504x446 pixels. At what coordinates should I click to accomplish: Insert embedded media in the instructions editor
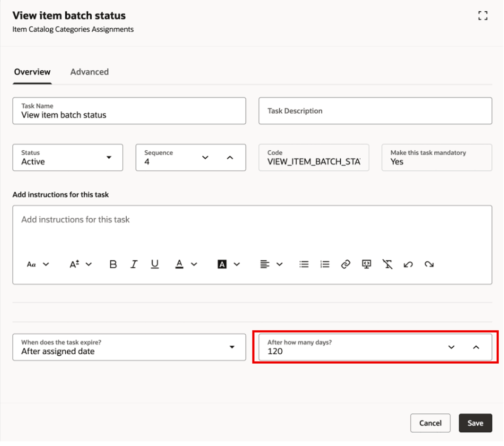(x=366, y=264)
